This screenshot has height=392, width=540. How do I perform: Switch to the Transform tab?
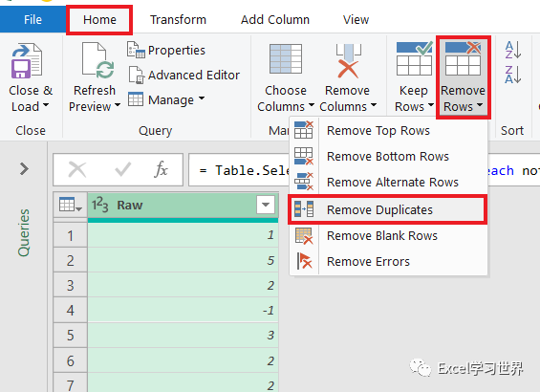click(178, 20)
